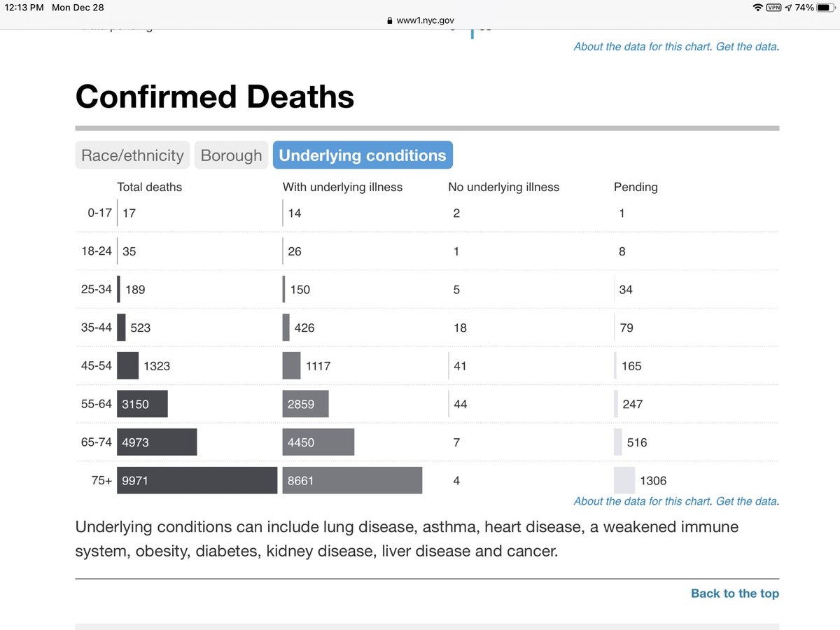Click the value 523 in Total deaths
The height and width of the screenshot is (630, 840).
click(x=140, y=328)
